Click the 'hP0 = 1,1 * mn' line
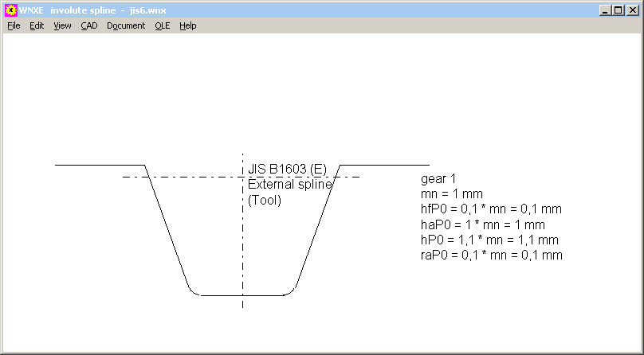The height and width of the screenshot is (355, 644). [x=489, y=240]
